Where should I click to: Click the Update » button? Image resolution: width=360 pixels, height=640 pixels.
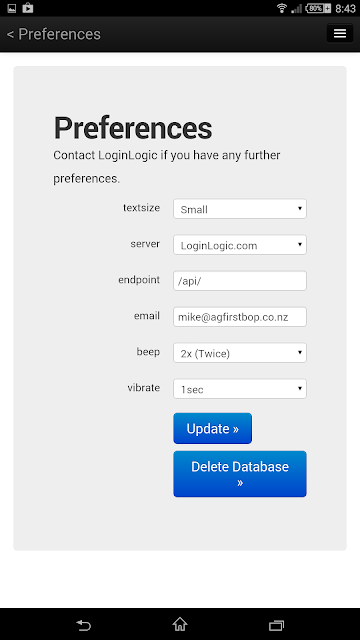212,428
